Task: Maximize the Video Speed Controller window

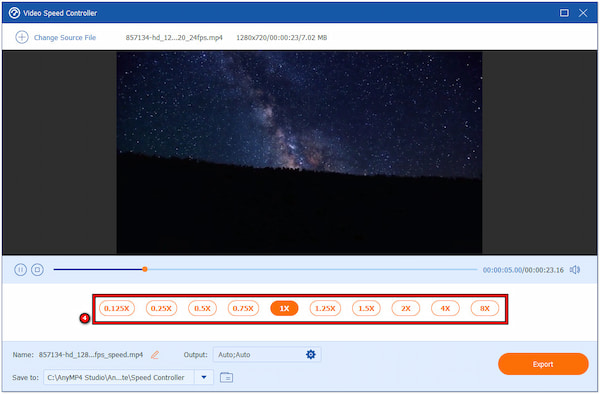Action: pyautogui.click(x=564, y=13)
